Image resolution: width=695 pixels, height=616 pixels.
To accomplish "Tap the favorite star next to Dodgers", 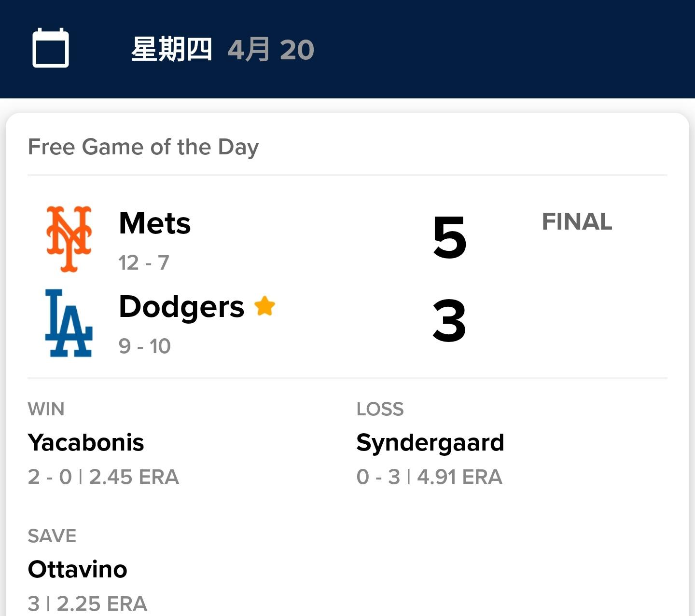I will pyautogui.click(x=264, y=306).
